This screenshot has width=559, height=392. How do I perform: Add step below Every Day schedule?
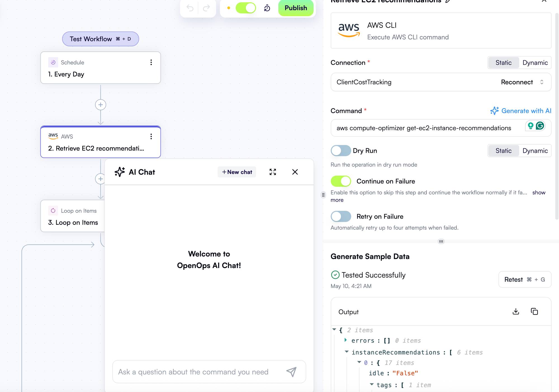point(101,105)
